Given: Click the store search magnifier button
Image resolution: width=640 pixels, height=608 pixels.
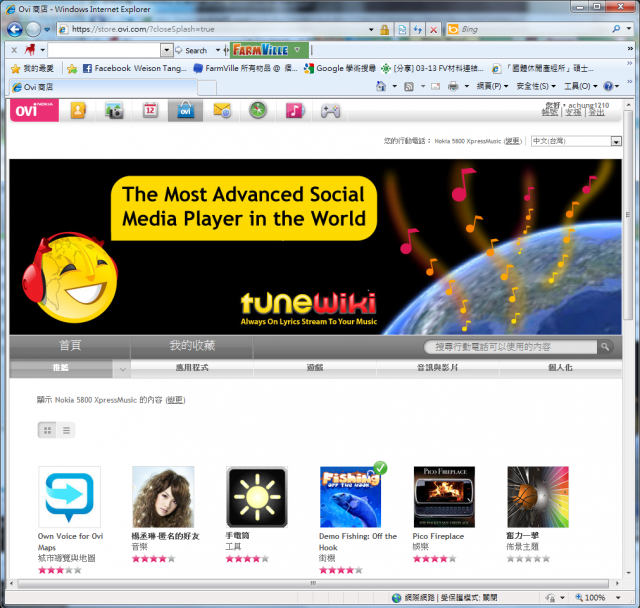Looking at the screenshot, I should coord(605,347).
